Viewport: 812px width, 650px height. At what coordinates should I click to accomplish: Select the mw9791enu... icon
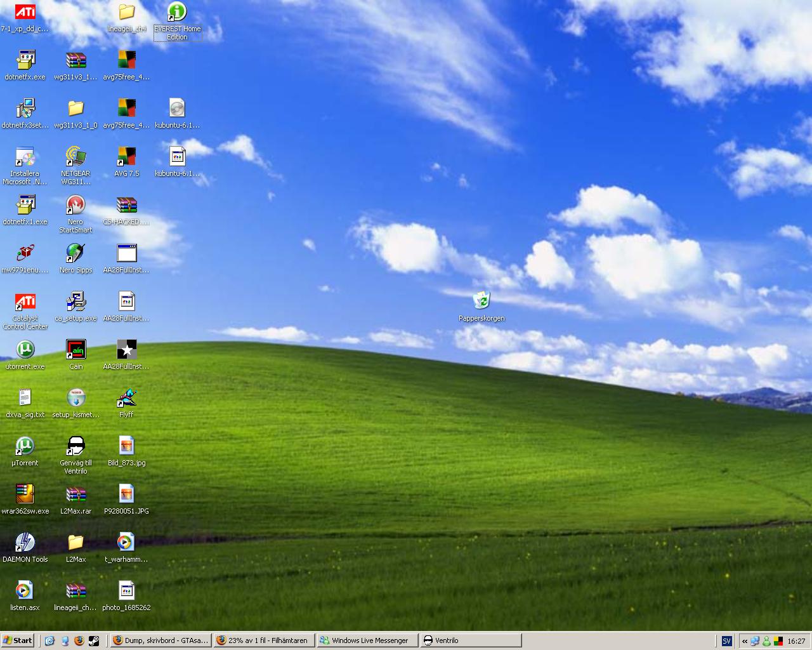[25, 259]
